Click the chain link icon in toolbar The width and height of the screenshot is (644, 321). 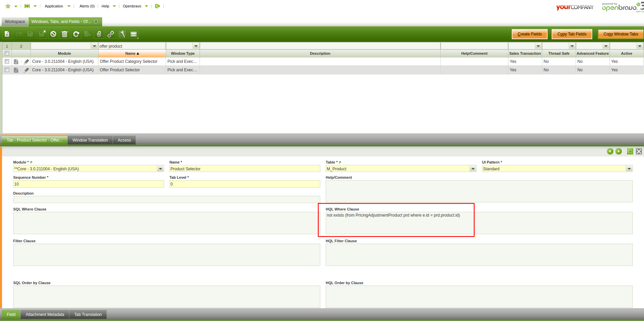(x=111, y=34)
